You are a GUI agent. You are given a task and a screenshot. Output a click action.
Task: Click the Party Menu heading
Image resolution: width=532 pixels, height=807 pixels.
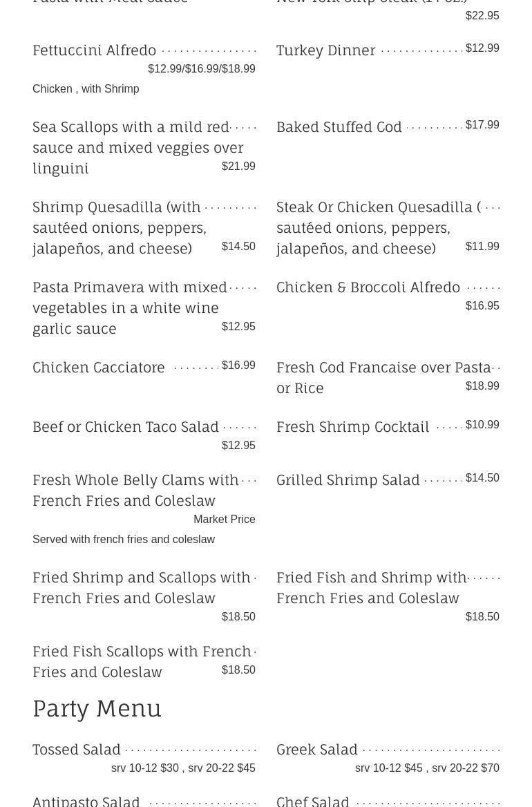tap(97, 708)
